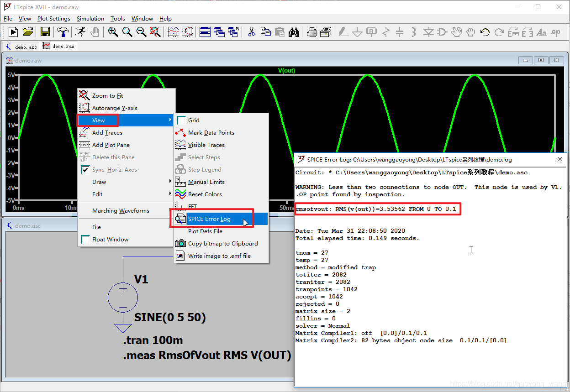Image resolution: width=570 pixels, height=392 pixels.
Task: Close the SPICE Error Log window
Action: (560, 159)
